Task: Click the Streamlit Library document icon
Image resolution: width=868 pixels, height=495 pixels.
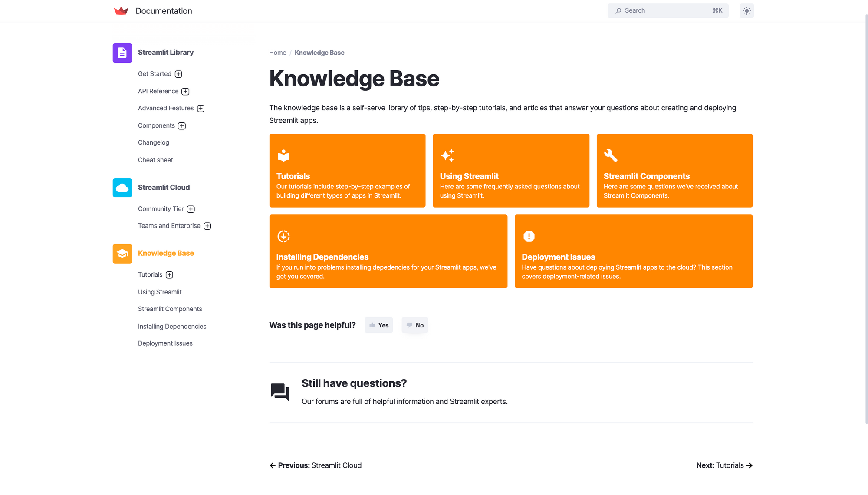Action: tap(122, 53)
